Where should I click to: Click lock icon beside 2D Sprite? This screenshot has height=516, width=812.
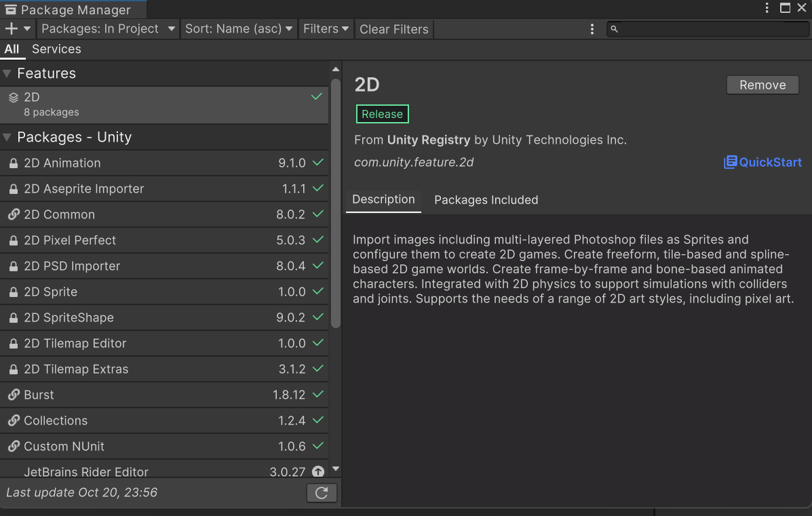pos(14,292)
